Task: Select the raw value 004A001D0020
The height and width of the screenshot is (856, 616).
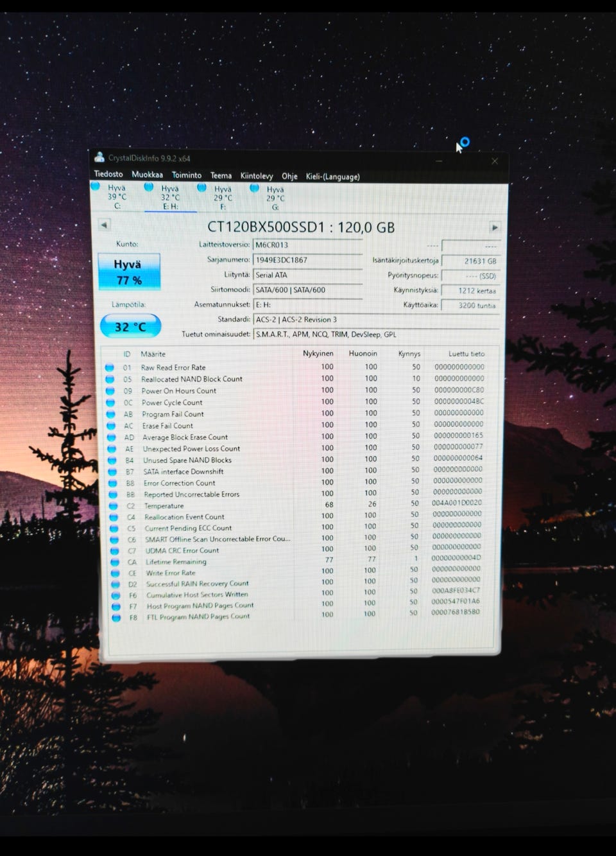Action: point(457,503)
